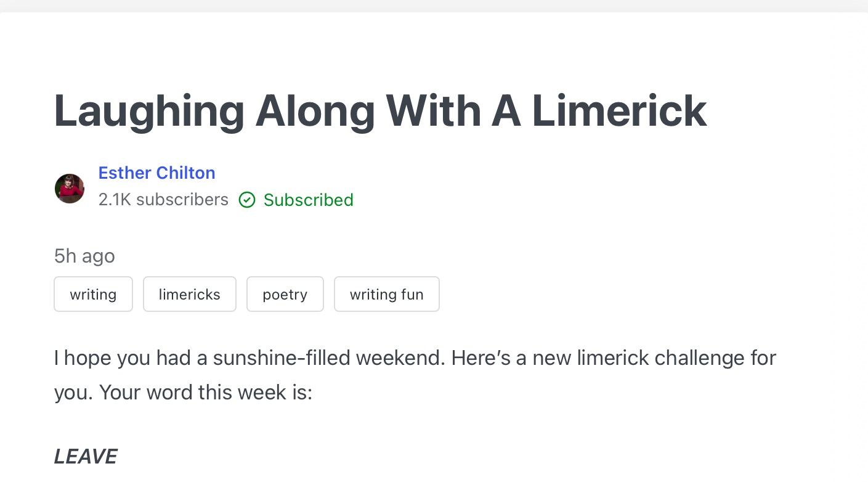Click the 5h ago timestamp

pyautogui.click(x=84, y=256)
